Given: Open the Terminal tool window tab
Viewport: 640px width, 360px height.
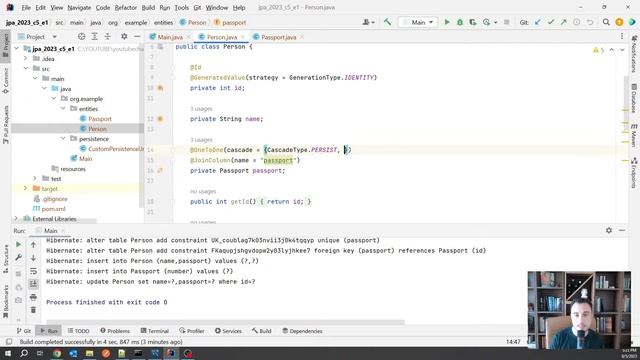Looking at the screenshot, I should click(x=155, y=331).
